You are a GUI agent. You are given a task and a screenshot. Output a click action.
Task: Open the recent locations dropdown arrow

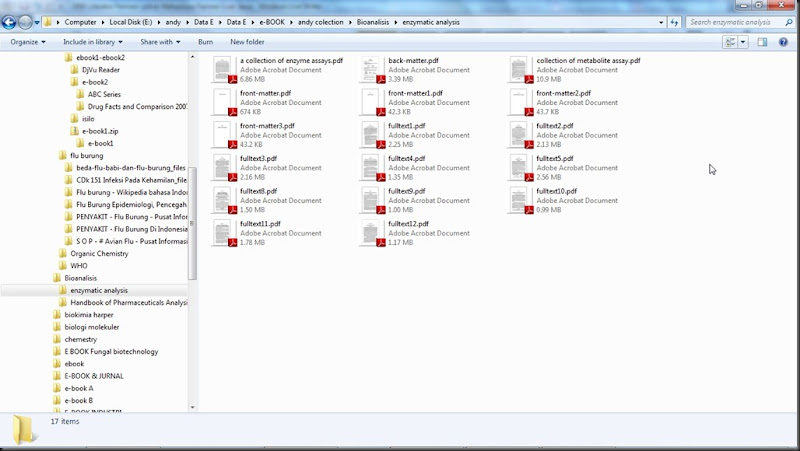coord(37,22)
